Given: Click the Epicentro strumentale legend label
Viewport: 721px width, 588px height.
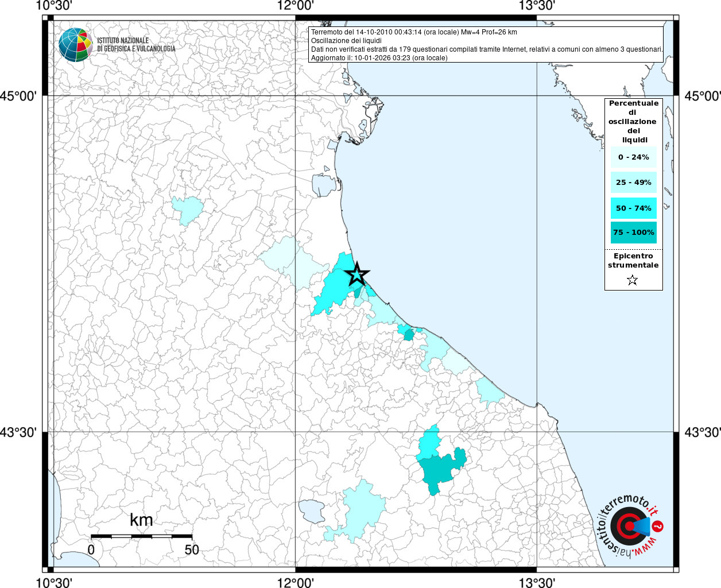Looking at the screenshot, I should click(x=633, y=261).
